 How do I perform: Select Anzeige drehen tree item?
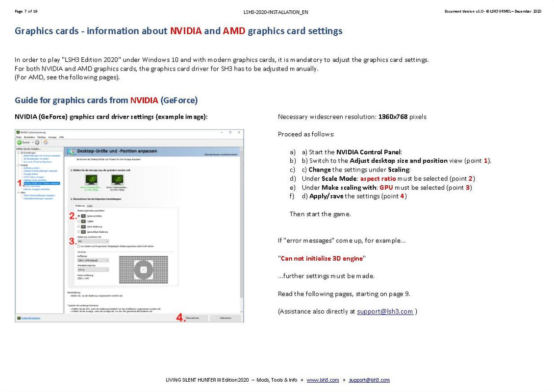coord(31,174)
